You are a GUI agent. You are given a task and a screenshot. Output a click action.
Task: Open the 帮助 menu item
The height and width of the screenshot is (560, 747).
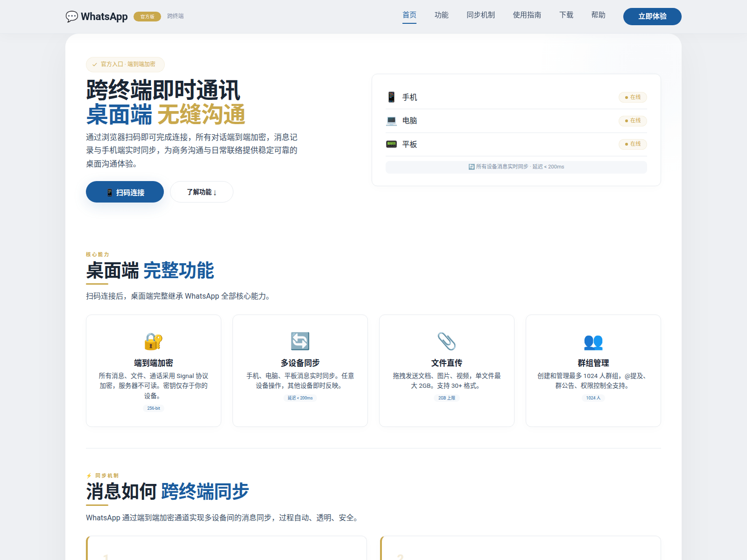click(x=599, y=15)
